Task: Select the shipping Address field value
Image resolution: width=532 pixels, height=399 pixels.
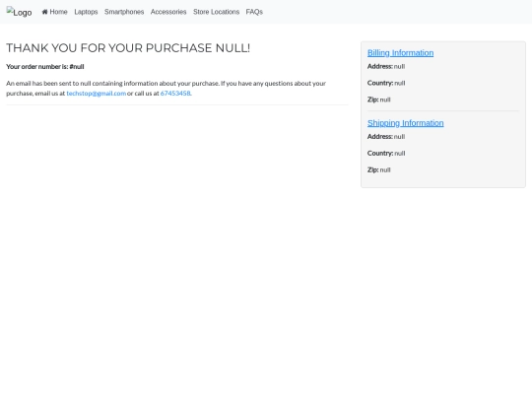Action: (399, 137)
